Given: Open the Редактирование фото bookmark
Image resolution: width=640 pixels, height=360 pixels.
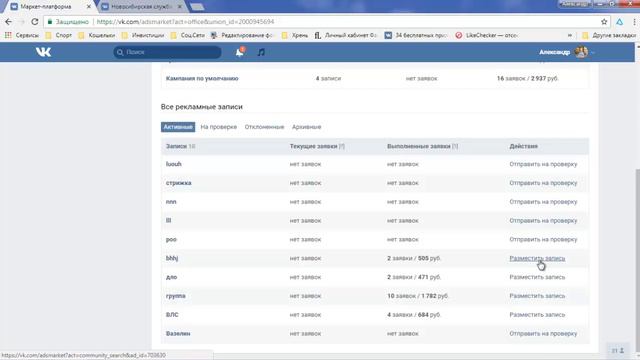Looking at the screenshot, I should tap(241, 36).
